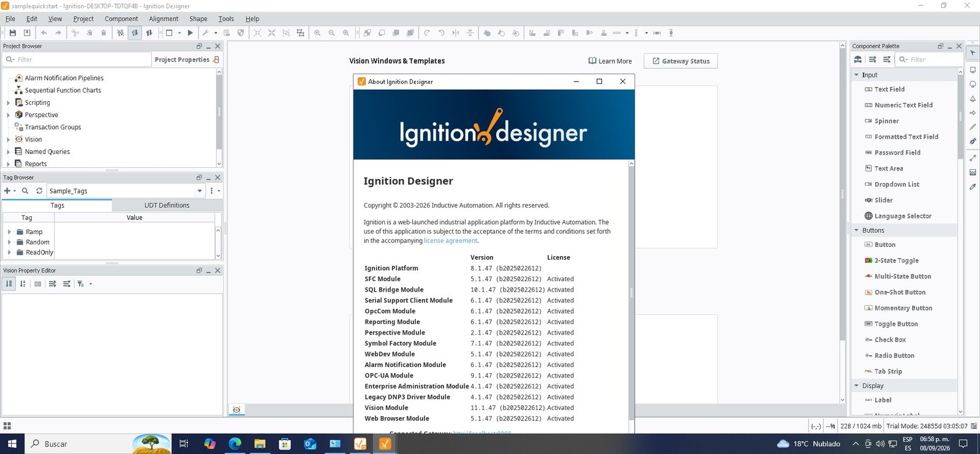Click the Windows Start button
Viewport: 980px width, 454px height.
pos(12,444)
